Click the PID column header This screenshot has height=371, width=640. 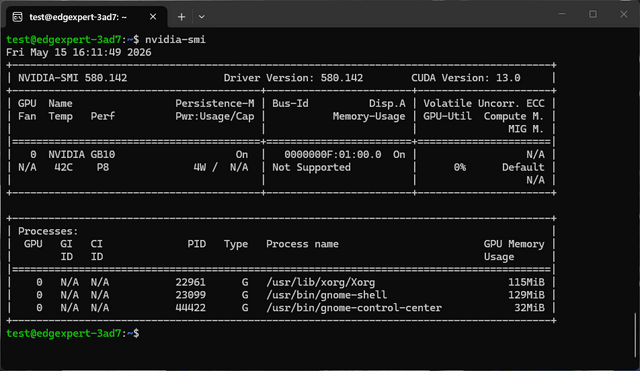coord(197,244)
